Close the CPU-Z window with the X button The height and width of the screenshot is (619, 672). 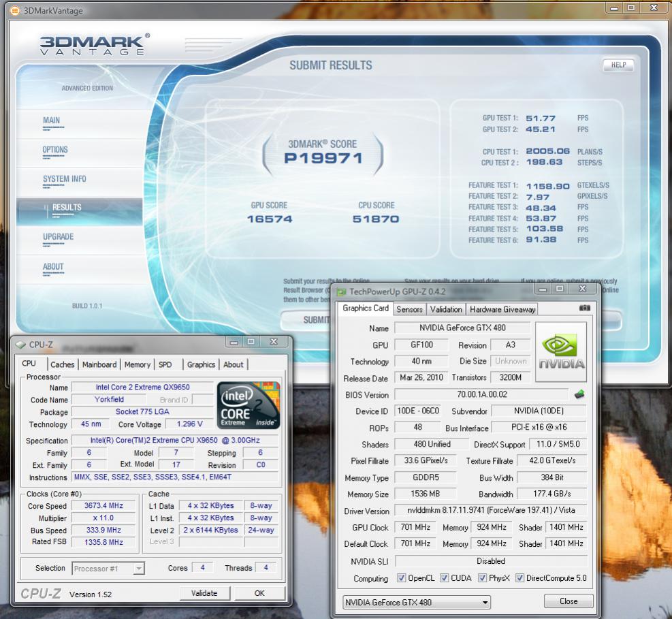[x=274, y=342]
